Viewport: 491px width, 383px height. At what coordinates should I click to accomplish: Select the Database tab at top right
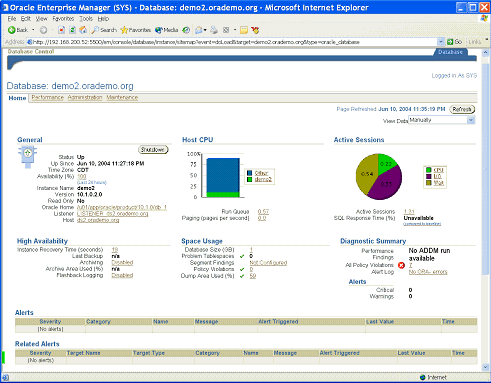450,52
